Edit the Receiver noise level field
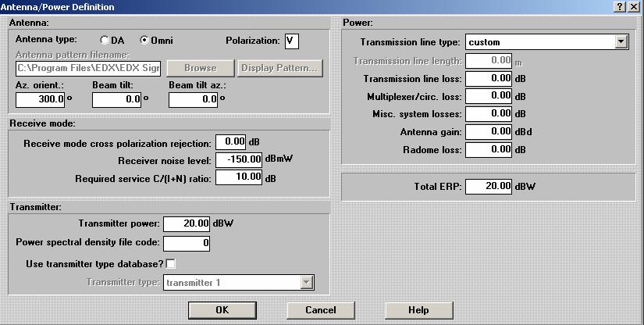 (x=239, y=160)
